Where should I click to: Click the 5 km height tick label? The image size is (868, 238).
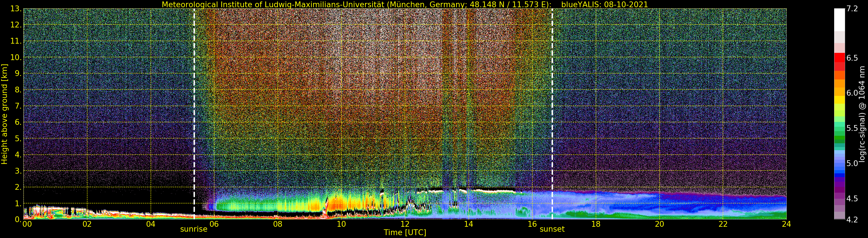(x=18, y=138)
